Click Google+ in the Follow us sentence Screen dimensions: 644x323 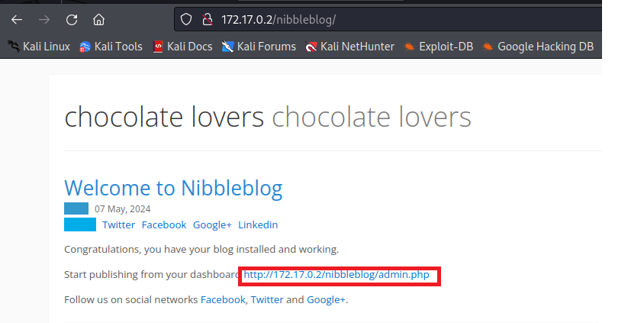(x=326, y=300)
